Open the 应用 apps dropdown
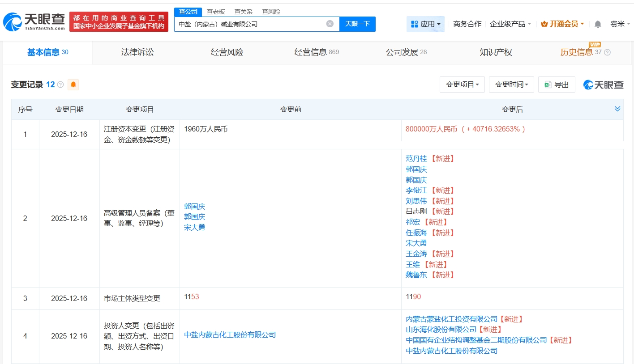The image size is (634, 364). pyautogui.click(x=425, y=24)
